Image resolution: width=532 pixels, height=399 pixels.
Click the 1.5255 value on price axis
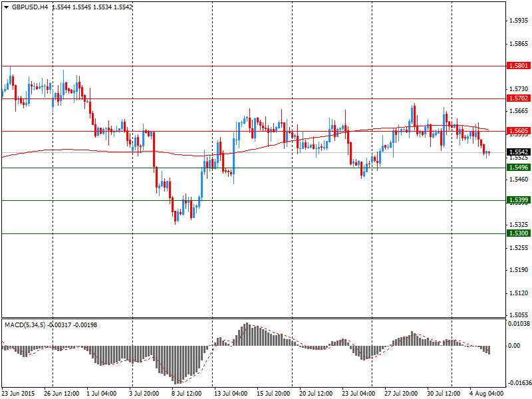click(x=519, y=247)
